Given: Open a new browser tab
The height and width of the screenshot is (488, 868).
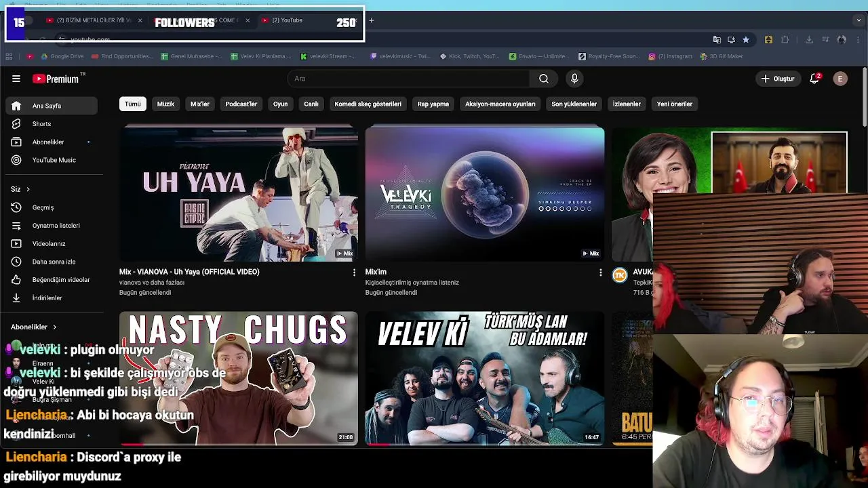Looking at the screenshot, I should [x=372, y=20].
